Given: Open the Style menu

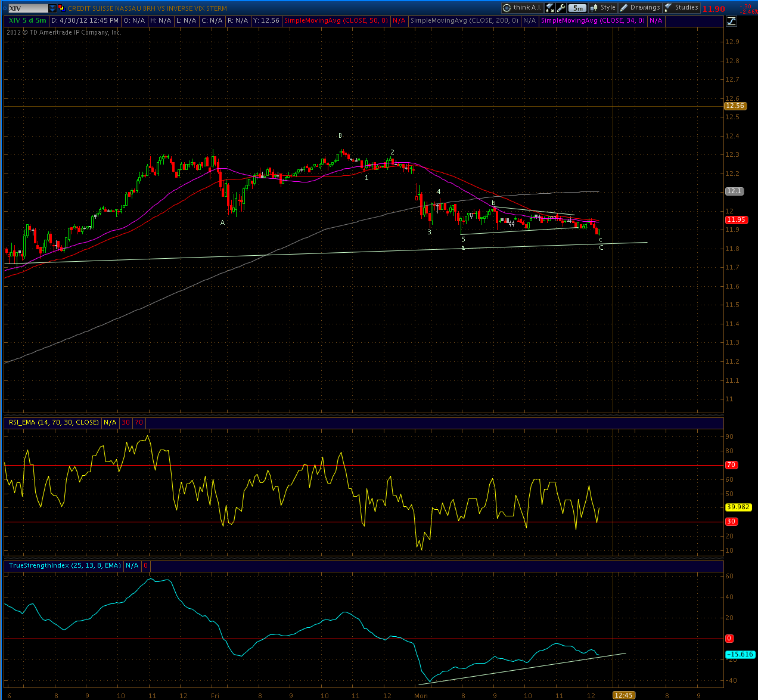Looking at the screenshot, I should pyautogui.click(x=602, y=8).
